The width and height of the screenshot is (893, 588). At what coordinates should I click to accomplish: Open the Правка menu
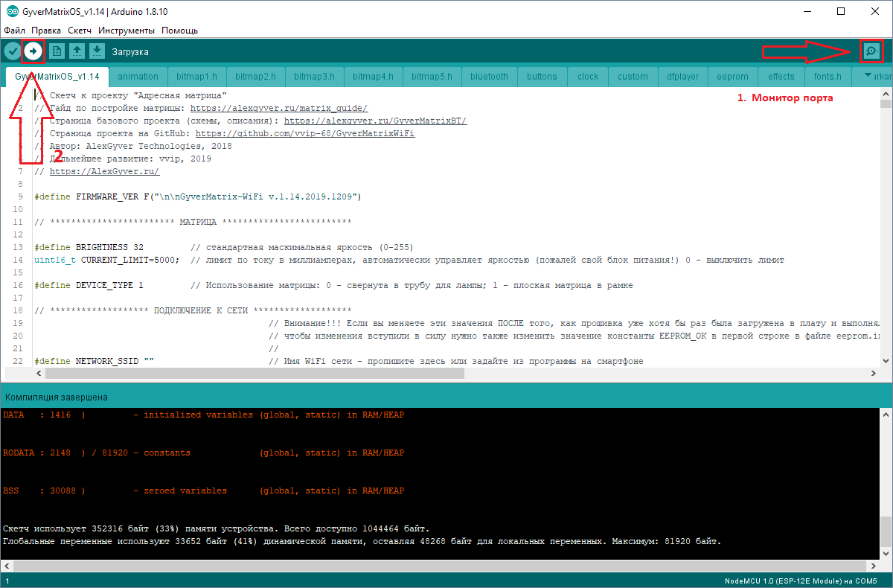coord(46,31)
